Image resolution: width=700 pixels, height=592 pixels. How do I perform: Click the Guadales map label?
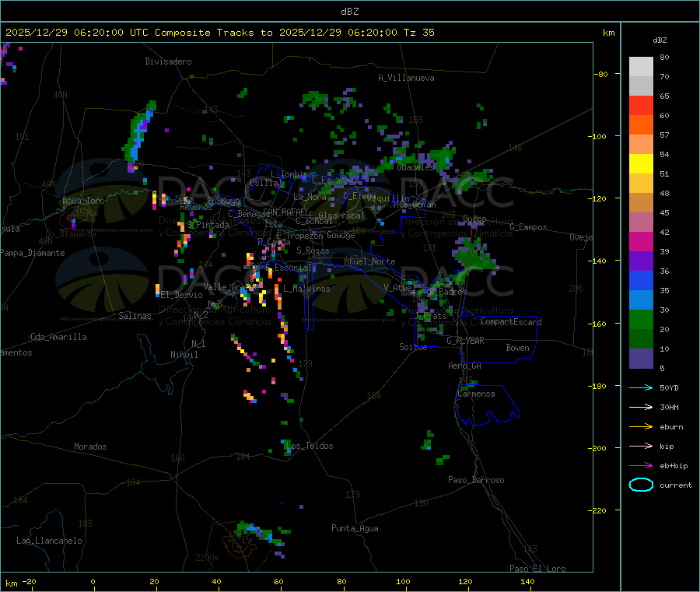point(415,167)
